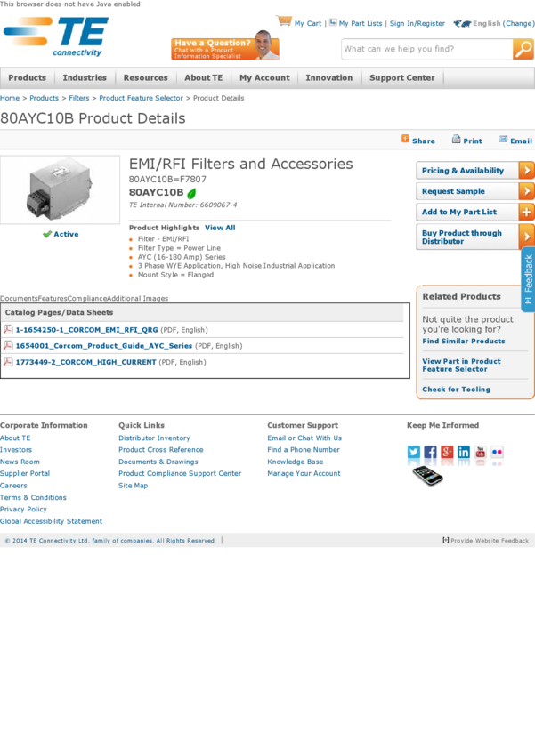Screen dimensions: 535x756
Task: Open the Flickr icon
Action: pyautogui.click(x=497, y=452)
